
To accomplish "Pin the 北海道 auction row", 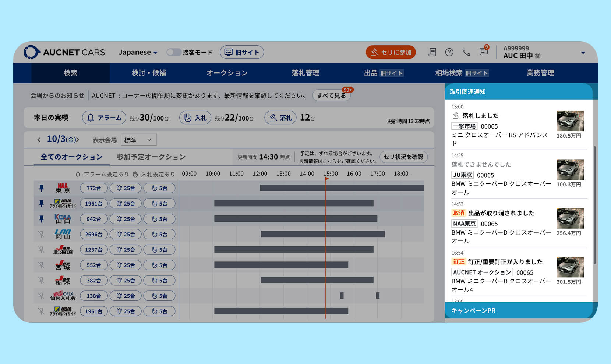I will 42,250.
